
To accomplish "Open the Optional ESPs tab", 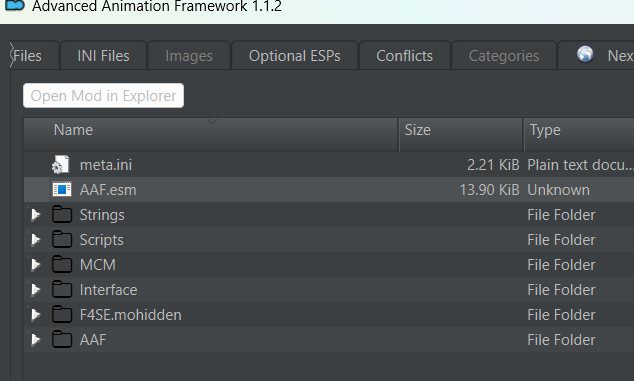I will coord(295,55).
